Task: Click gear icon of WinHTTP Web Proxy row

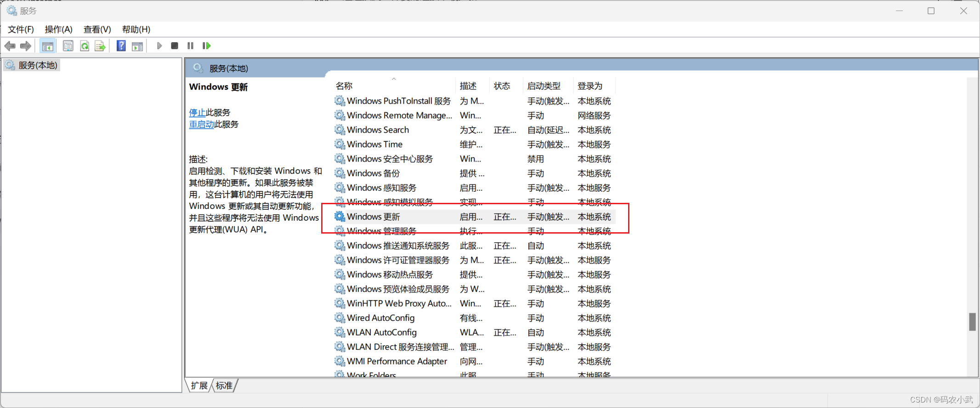Action: [x=340, y=303]
